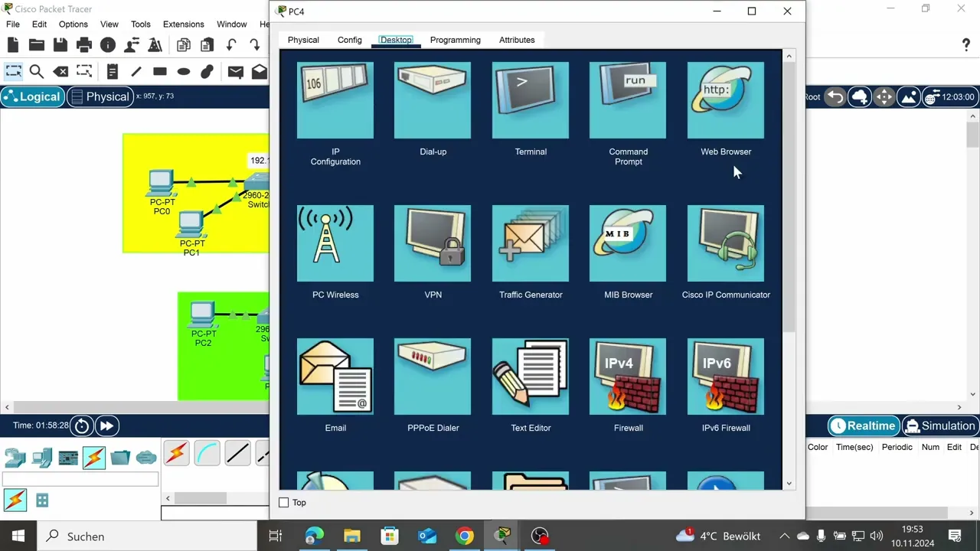Open the IPv4 Firewall settings
The width and height of the screenshot is (980, 551).
click(628, 377)
